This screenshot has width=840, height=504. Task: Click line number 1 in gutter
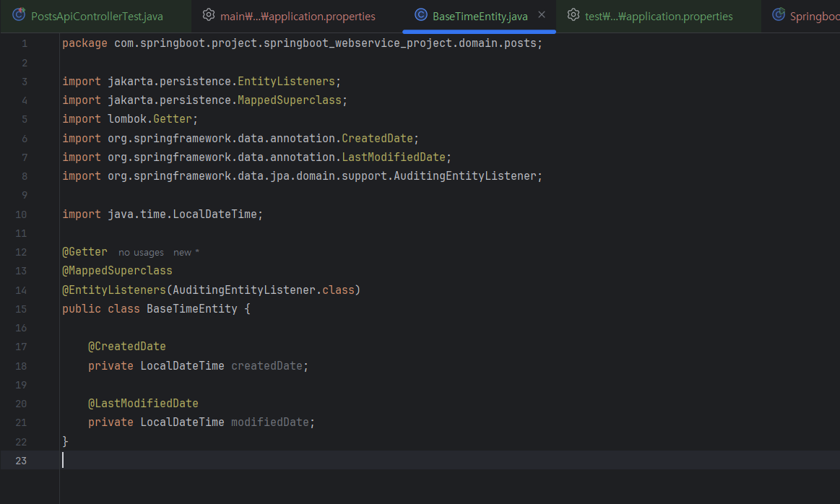click(24, 43)
